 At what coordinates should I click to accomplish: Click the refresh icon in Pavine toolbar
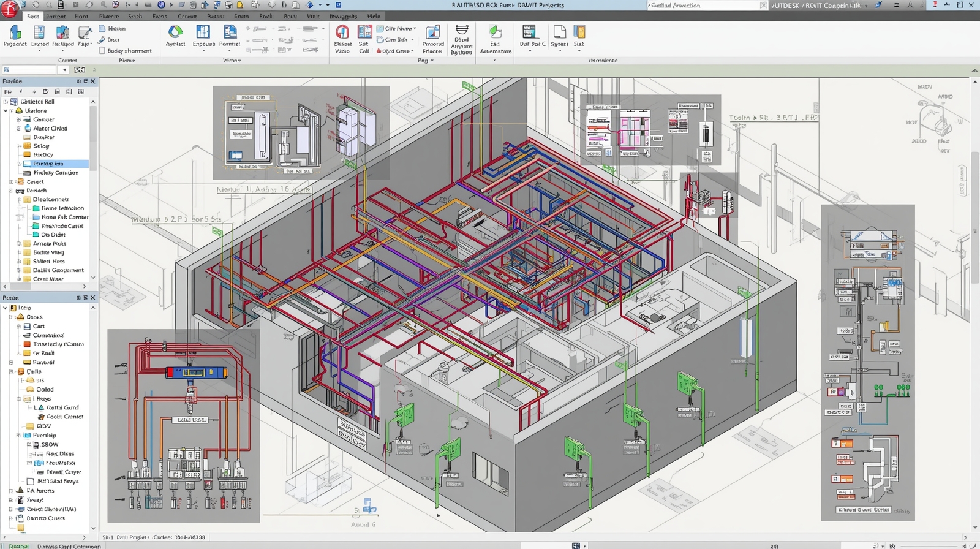coord(45,92)
